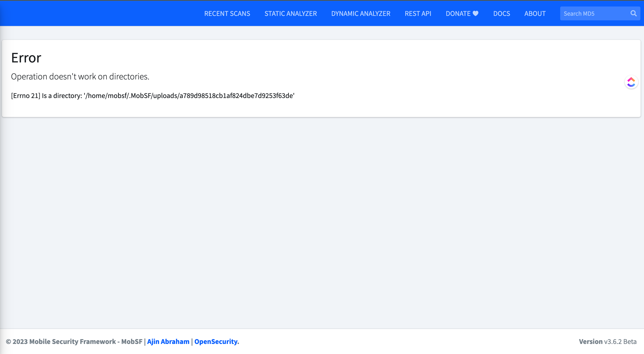Open the MobSF Docs

(501, 13)
